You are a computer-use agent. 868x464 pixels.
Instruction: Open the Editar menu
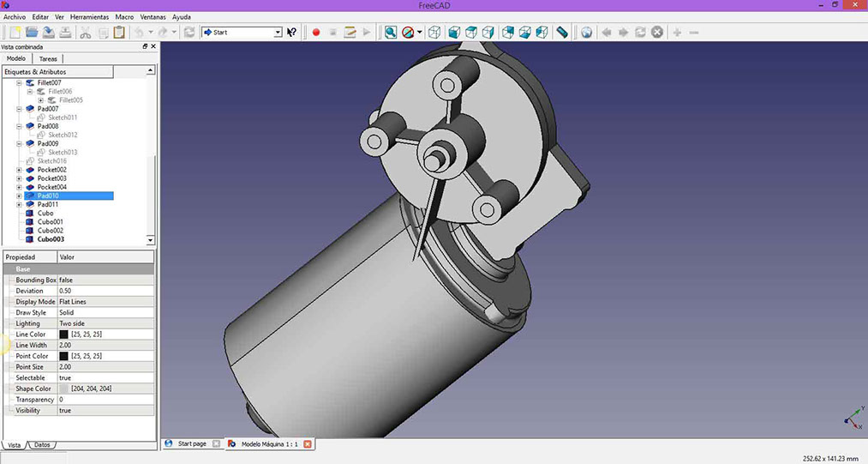[x=40, y=17]
